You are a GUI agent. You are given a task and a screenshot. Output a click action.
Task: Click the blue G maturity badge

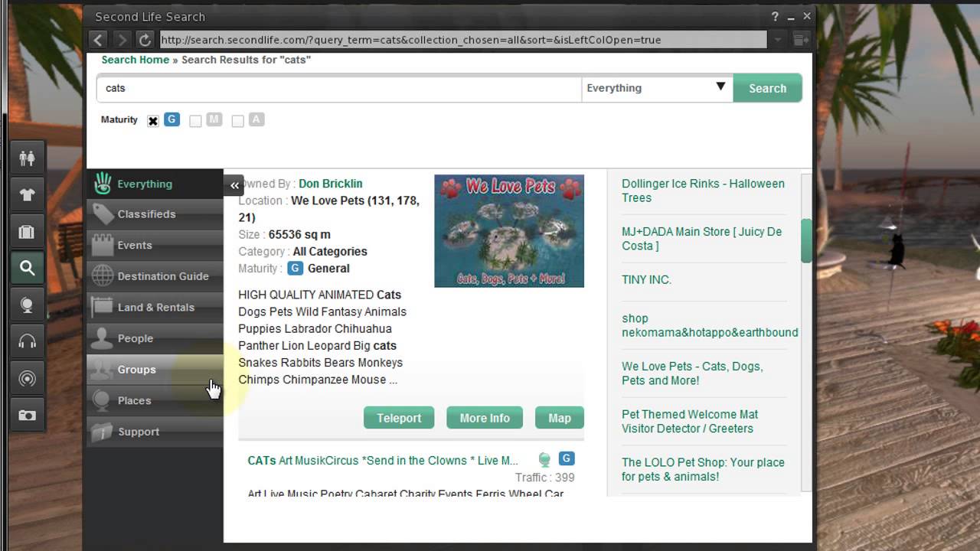[x=171, y=119]
